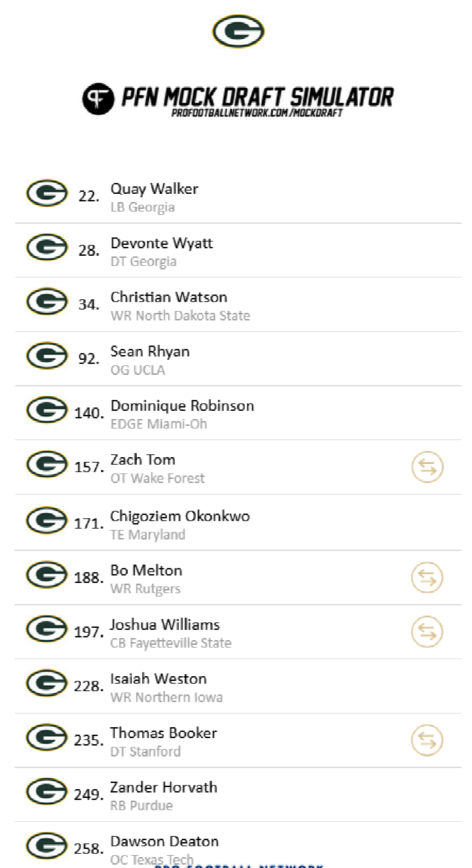The height and width of the screenshot is (868, 472).
Task: Click the team logo next to pick 140
Action: coord(47,410)
